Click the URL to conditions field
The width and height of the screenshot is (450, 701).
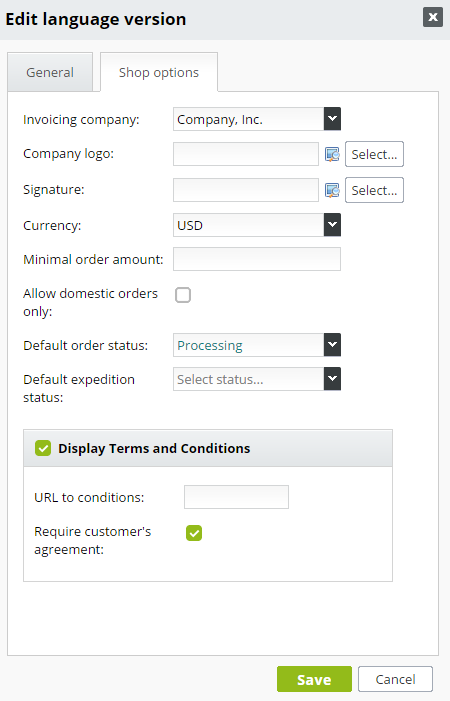[236, 497]
